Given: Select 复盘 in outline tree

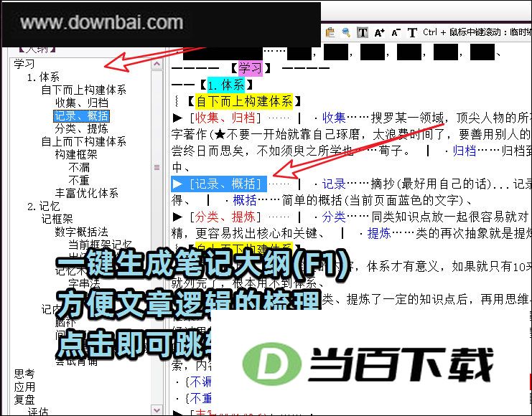Looking at the screenshot, I should click(x=24, y=400).
